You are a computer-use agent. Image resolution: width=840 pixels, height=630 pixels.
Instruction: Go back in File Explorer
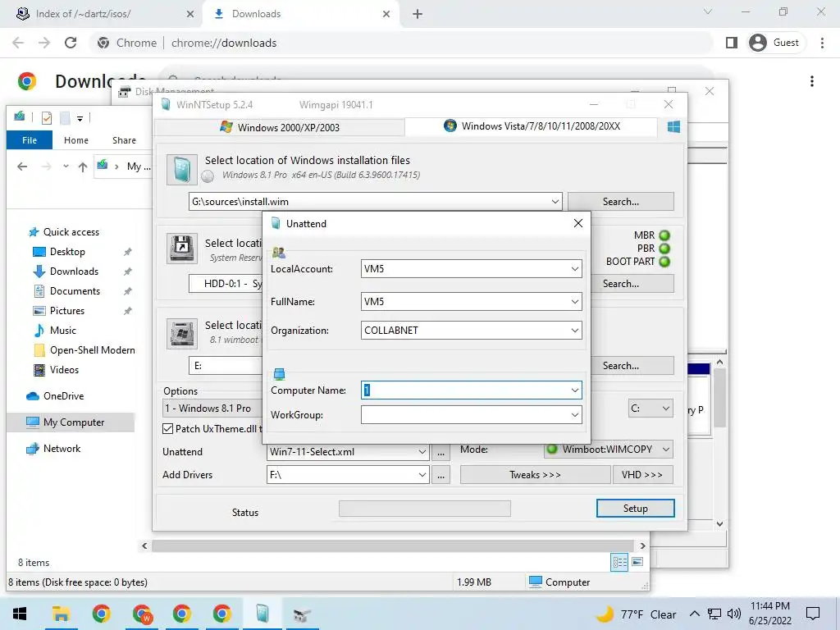click(x=22, y=167)
